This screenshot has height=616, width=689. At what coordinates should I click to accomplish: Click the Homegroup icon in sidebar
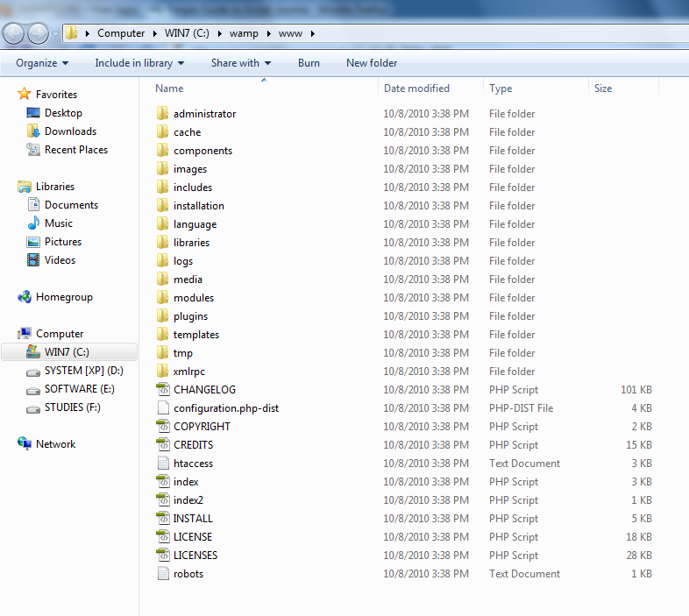(x=25, y=297)
